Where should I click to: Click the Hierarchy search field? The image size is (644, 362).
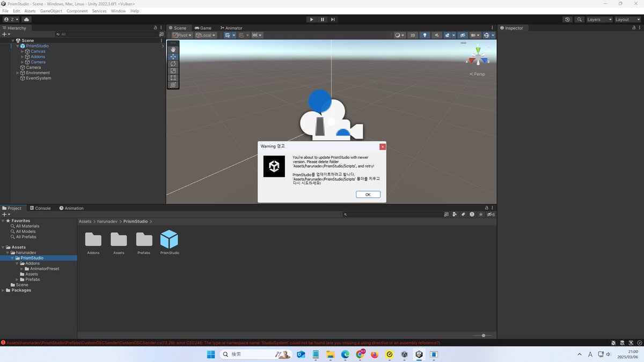[x=106, y=34]
